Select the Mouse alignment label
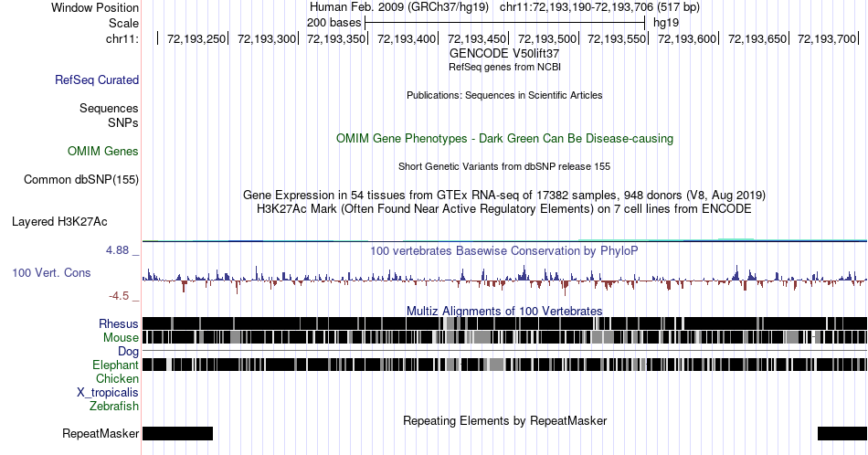Viewport: 868px width, 455px height. click(x=121, y=338)
